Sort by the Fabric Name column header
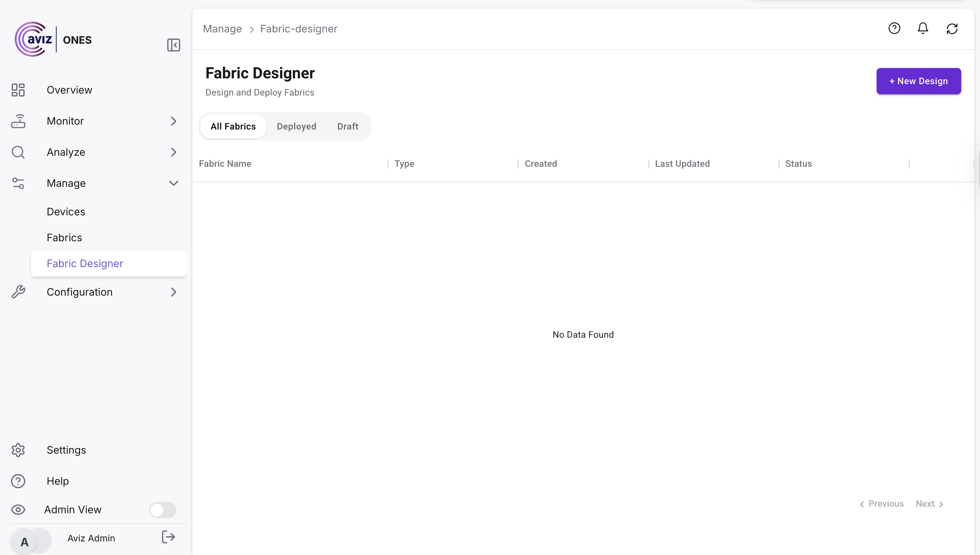980x555 pixels. (x=225, y=164)
